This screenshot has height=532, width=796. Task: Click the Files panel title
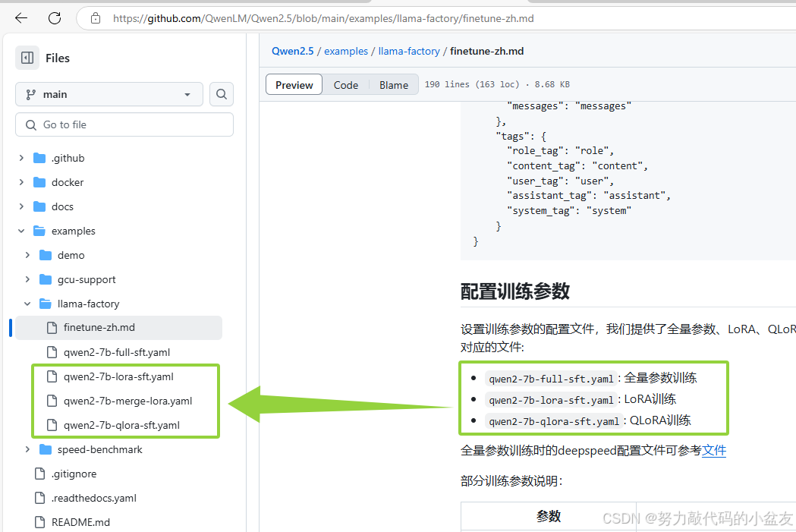coord(58,58)
